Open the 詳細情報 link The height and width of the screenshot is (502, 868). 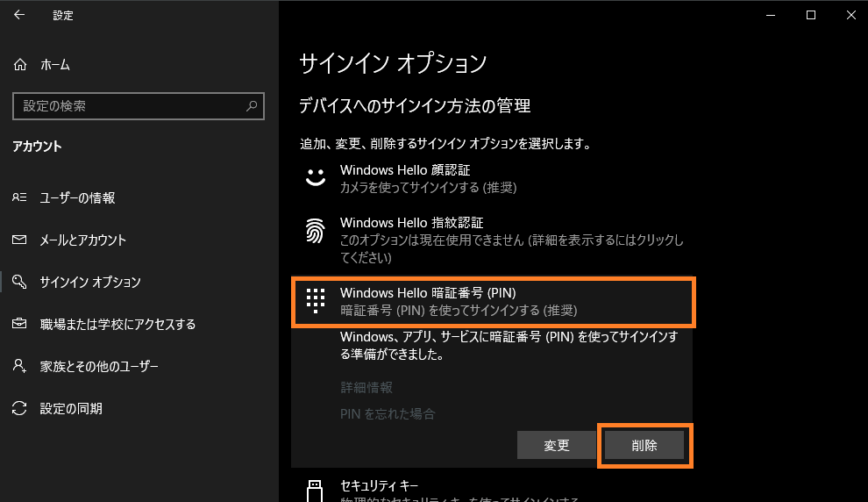pyautogui.click(x=366, y=387)
